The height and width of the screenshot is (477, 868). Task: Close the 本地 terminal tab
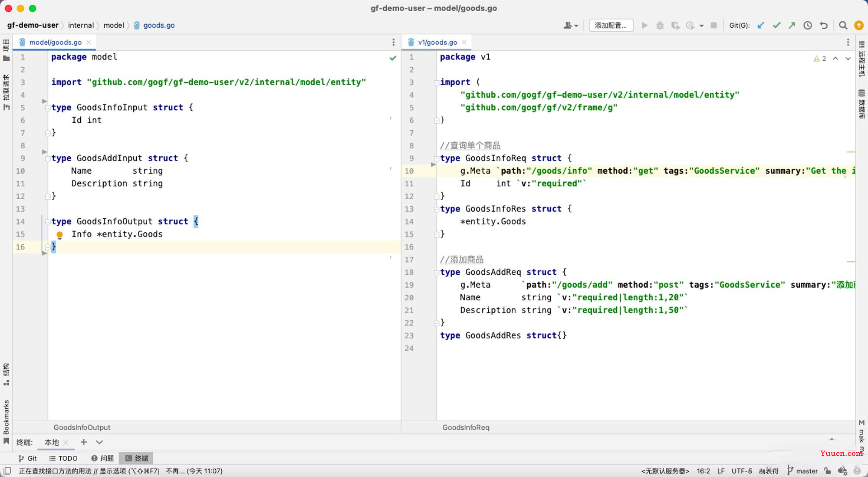tap(66, 442)
